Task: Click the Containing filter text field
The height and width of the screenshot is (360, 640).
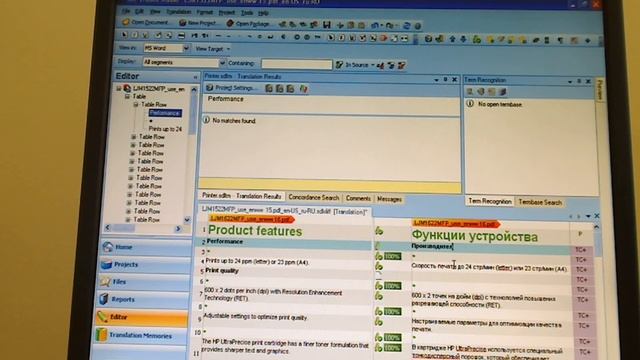Action: click(297, 64)
